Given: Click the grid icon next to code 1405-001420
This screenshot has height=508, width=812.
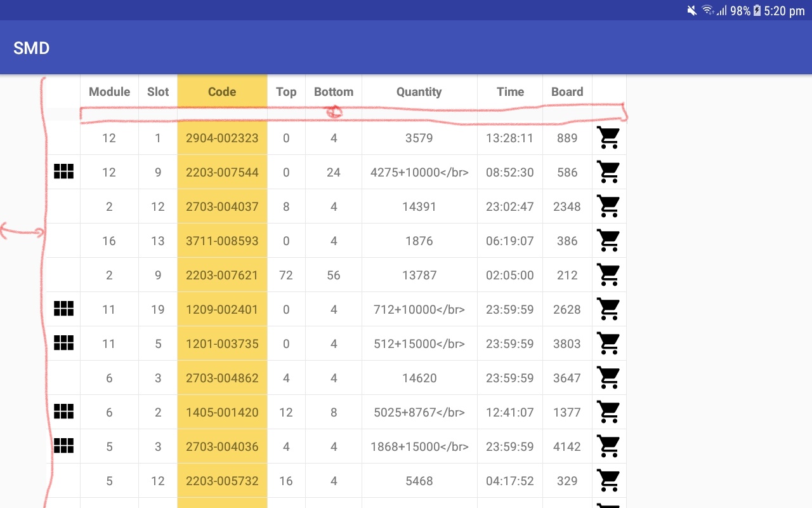Looking at the screenshot, I should click(x=63, y=411).
